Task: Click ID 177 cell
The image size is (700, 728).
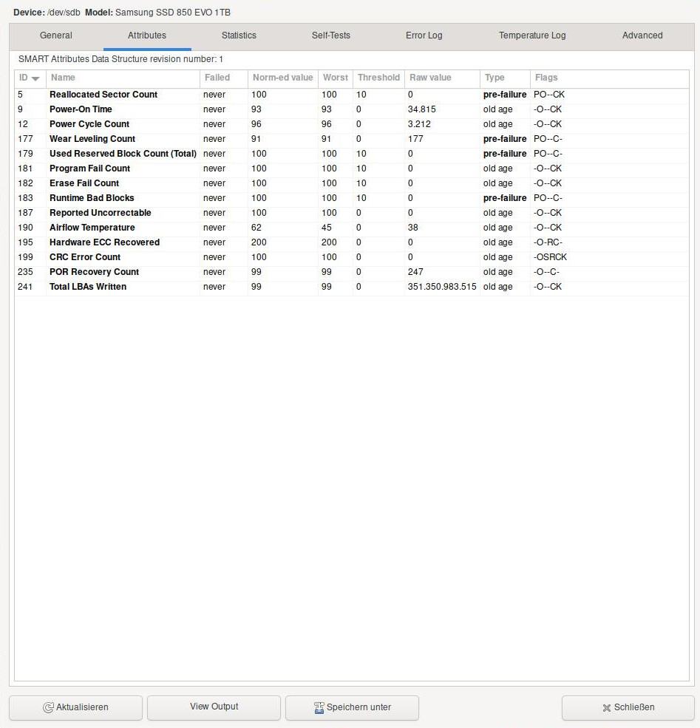Action: point(25,139)
